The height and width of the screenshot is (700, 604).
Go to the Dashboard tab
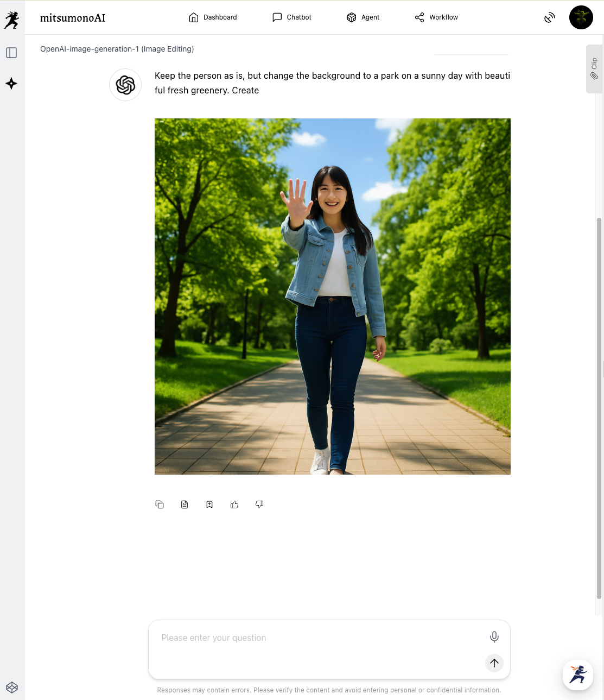click(213, 17)
